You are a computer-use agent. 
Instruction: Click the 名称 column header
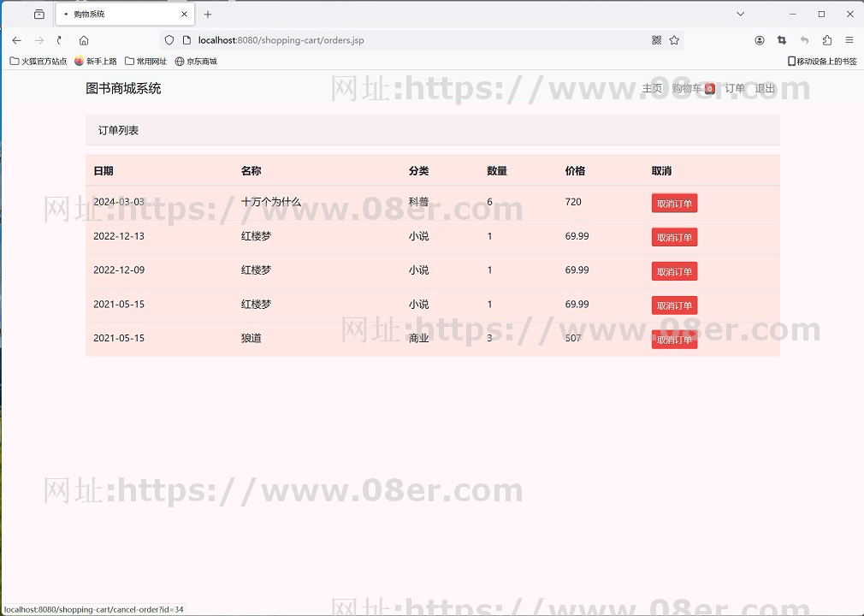[x=252, y=171]
